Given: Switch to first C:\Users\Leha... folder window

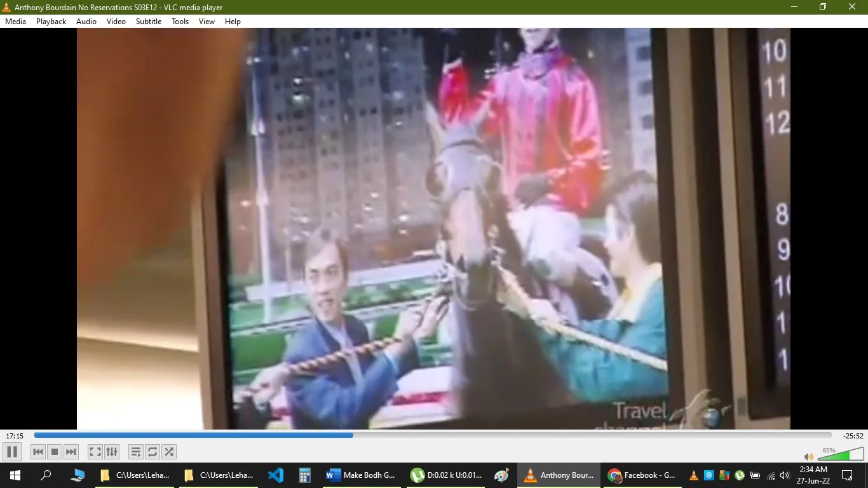Looking at the screenshot, I should click(135, 475).
